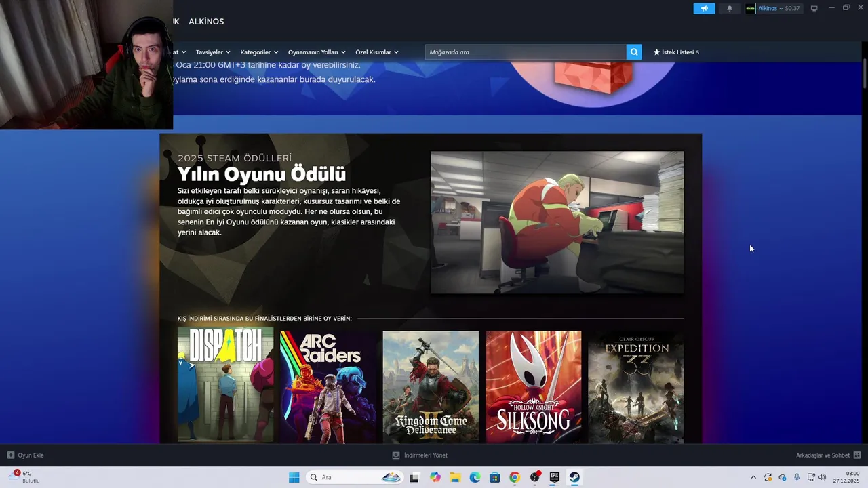This screenshot has width=868, height=488.
Task: Click the weather widget on taskbar
Action: 24,477
